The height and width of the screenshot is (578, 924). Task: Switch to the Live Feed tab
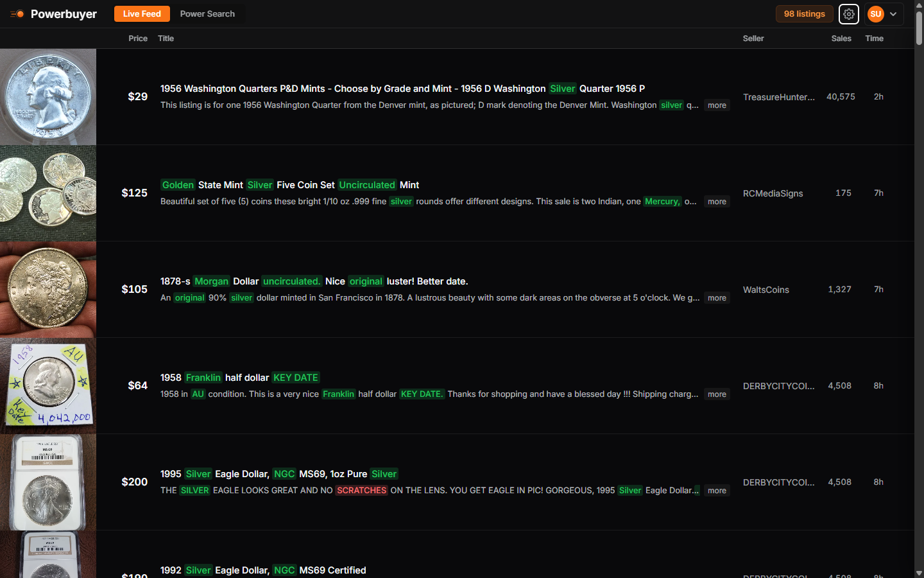[x=142, y=13]
